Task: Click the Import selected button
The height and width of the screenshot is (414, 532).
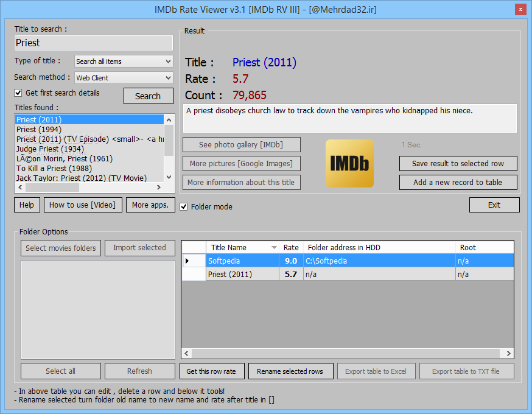Action: pyautogui.click(x=140, y=248)
